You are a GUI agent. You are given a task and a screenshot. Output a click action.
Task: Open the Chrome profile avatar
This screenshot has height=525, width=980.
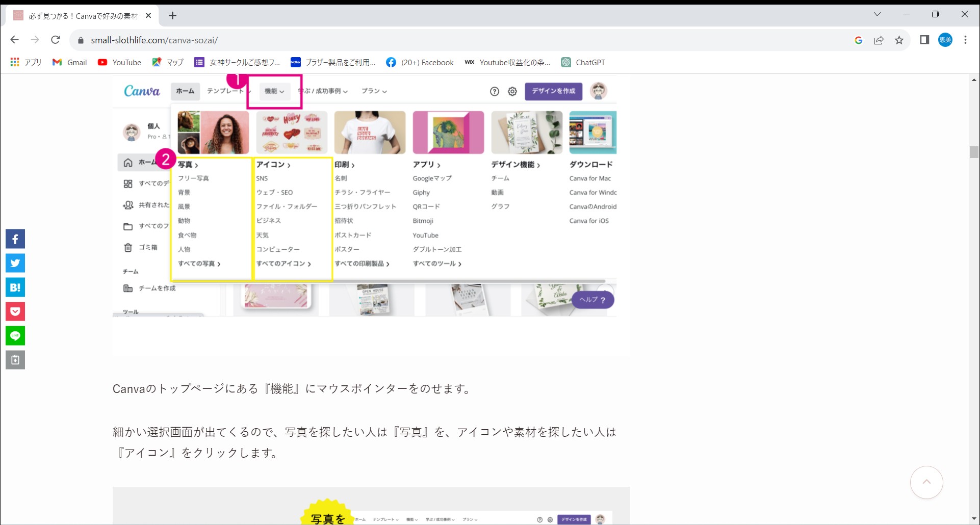[945, 40]
